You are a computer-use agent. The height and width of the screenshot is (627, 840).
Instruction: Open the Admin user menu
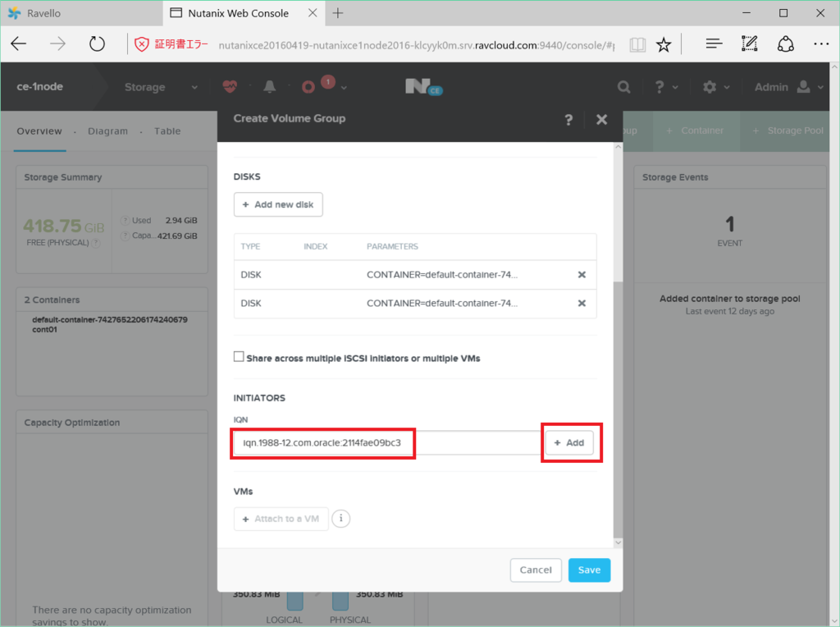coord(788,87)
